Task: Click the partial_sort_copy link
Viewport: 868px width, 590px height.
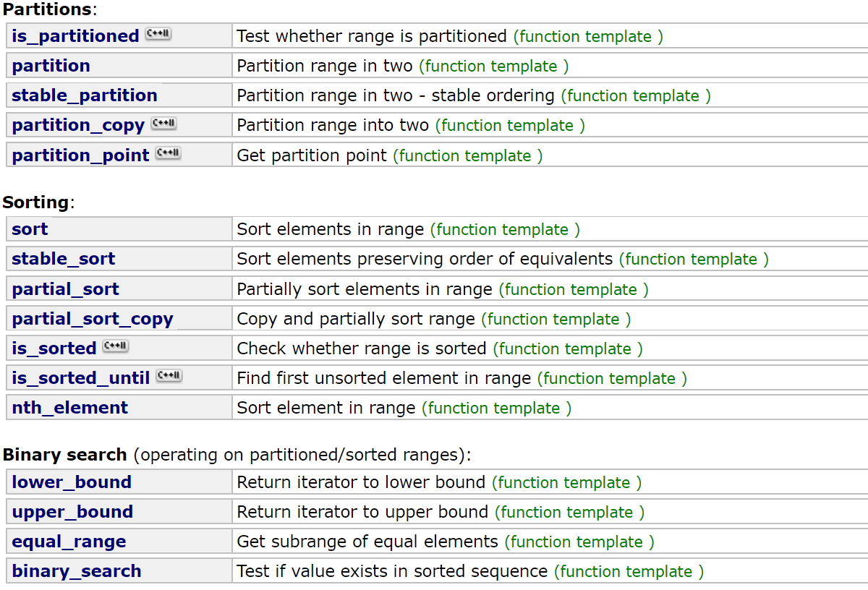Action: coord(92,319)
